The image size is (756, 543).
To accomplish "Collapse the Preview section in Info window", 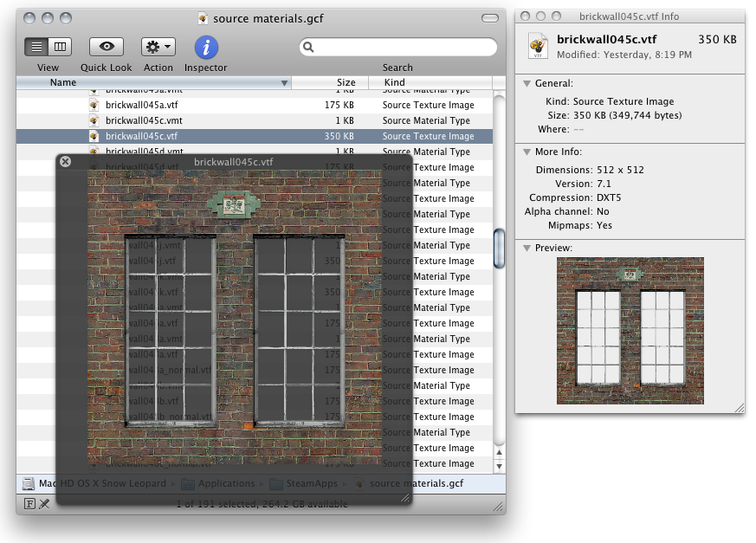I will click(x=527, y=249).
